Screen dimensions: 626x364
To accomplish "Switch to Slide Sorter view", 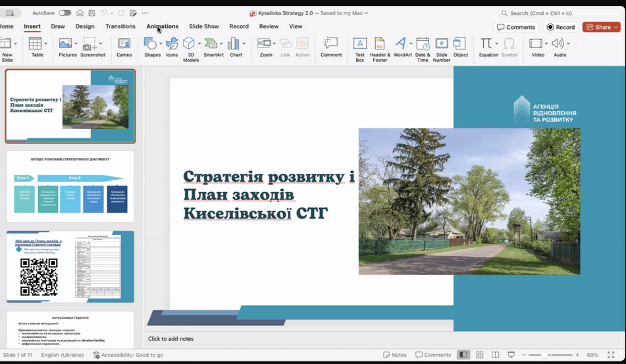I will (479, 355).
